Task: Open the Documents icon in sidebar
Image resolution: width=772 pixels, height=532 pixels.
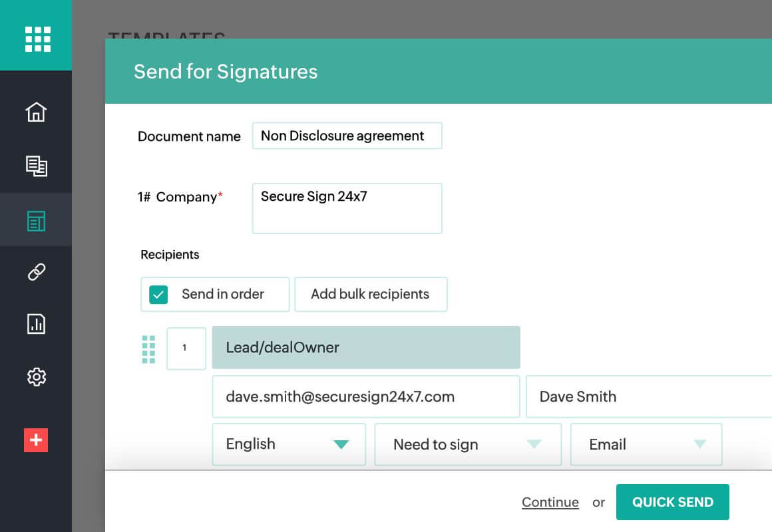Action: pos(36,166)
